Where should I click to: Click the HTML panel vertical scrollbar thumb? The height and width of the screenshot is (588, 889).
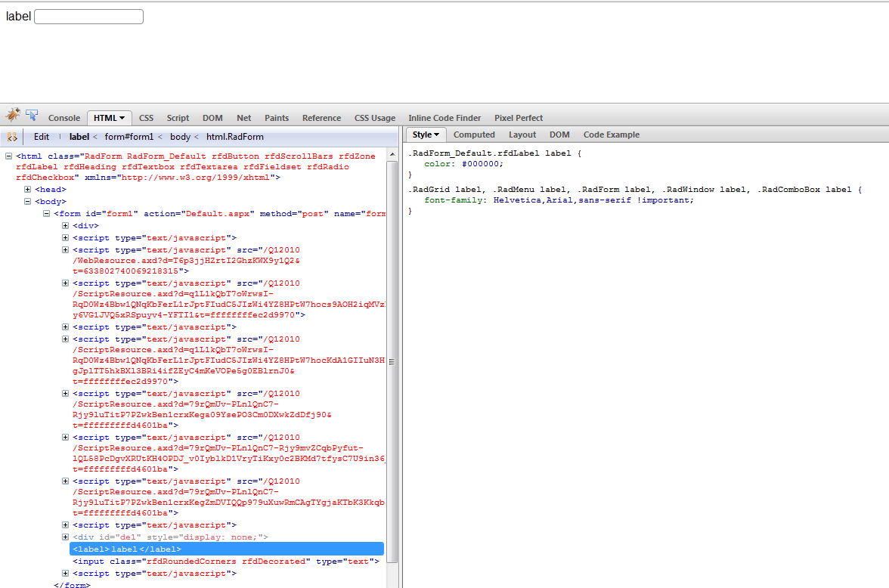pyautogui.click(x=392, y=362)
